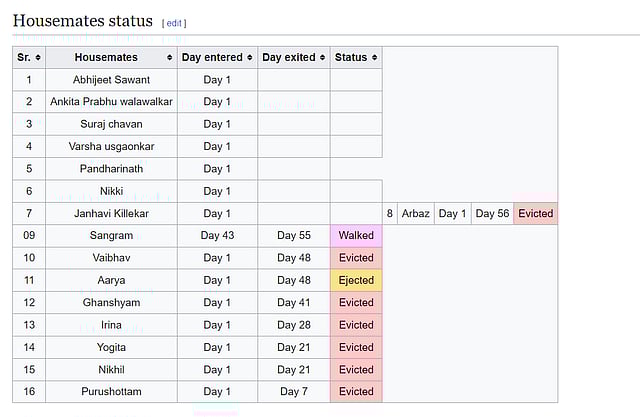Click the Janhavi Killekar name cell
The width and height of the screenshot is (640, 417).
point(111,214)
